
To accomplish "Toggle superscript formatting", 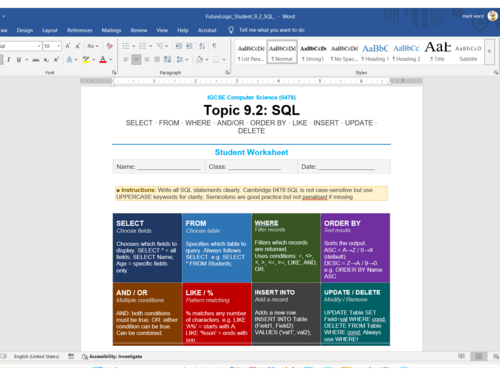I will click(56, 60).
